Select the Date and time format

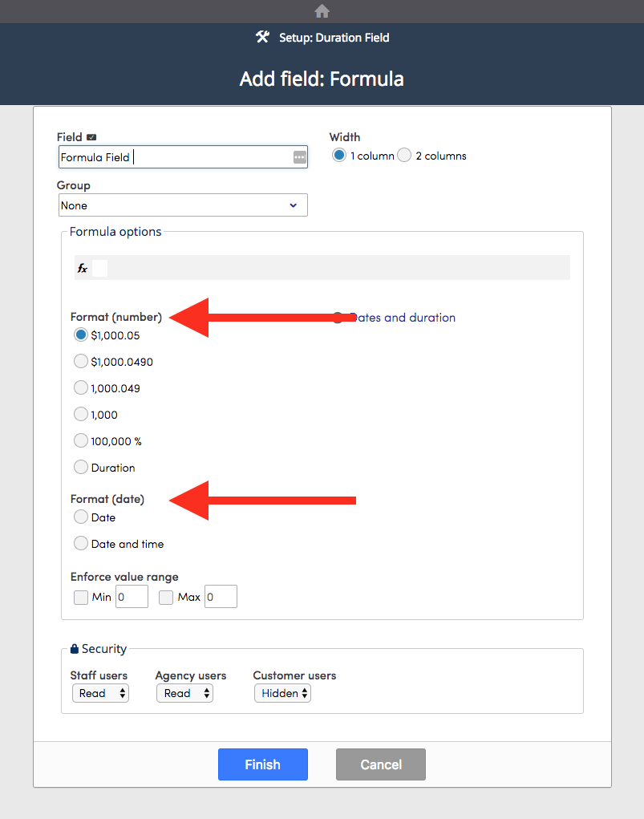tap(80, 543)
